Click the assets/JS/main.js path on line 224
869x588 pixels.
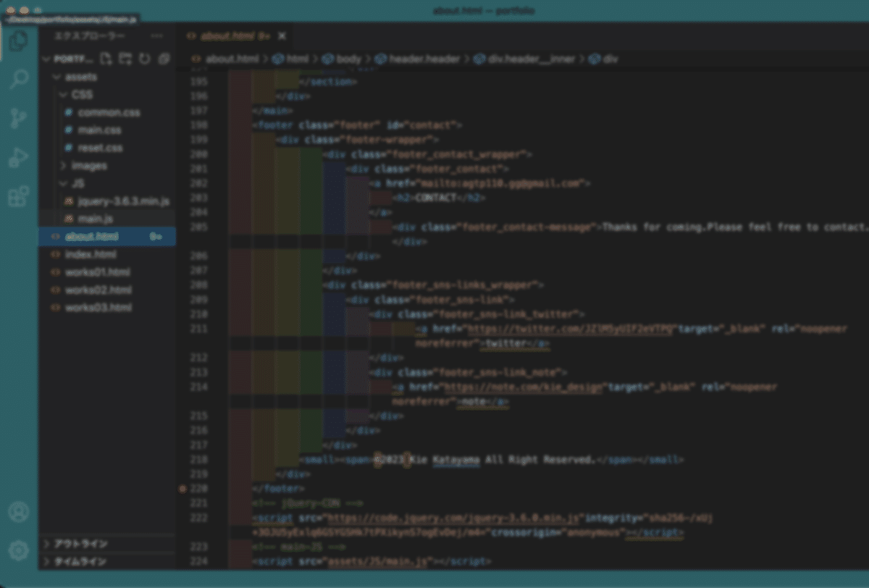(x=379, y=561)
